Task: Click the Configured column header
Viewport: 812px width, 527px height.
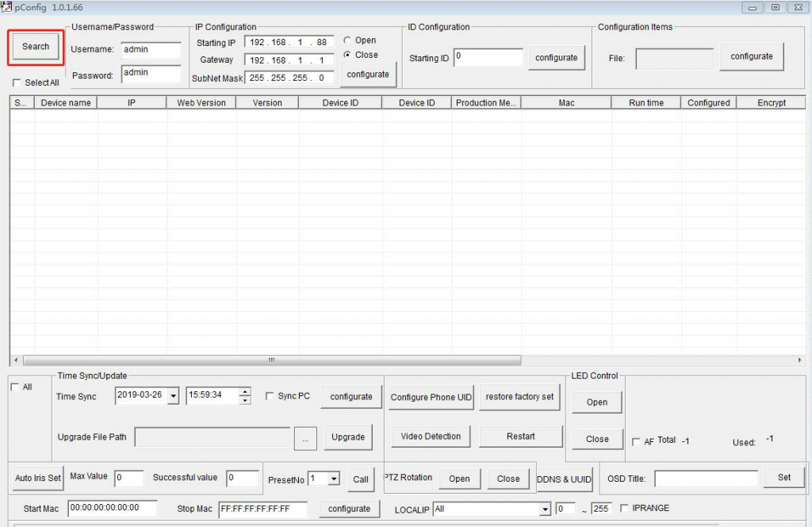Action: 708,102
